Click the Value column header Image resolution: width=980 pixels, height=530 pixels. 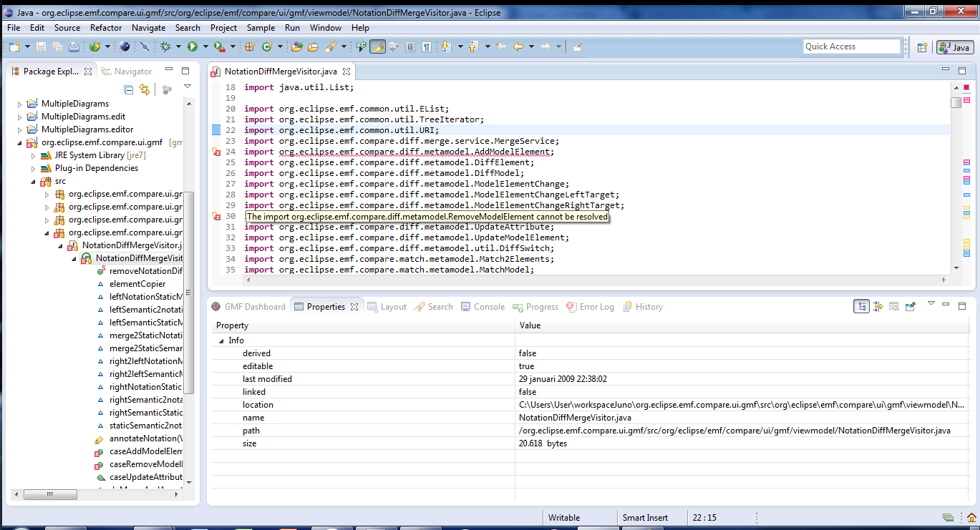coord(742,325)
